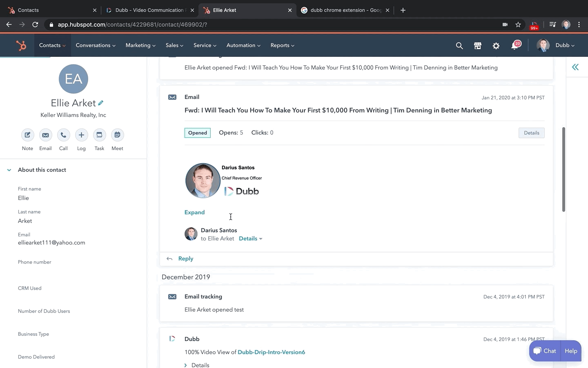Open the Sales menu dropdown
This screenshot has height=368, width=588.
(174, 45)
